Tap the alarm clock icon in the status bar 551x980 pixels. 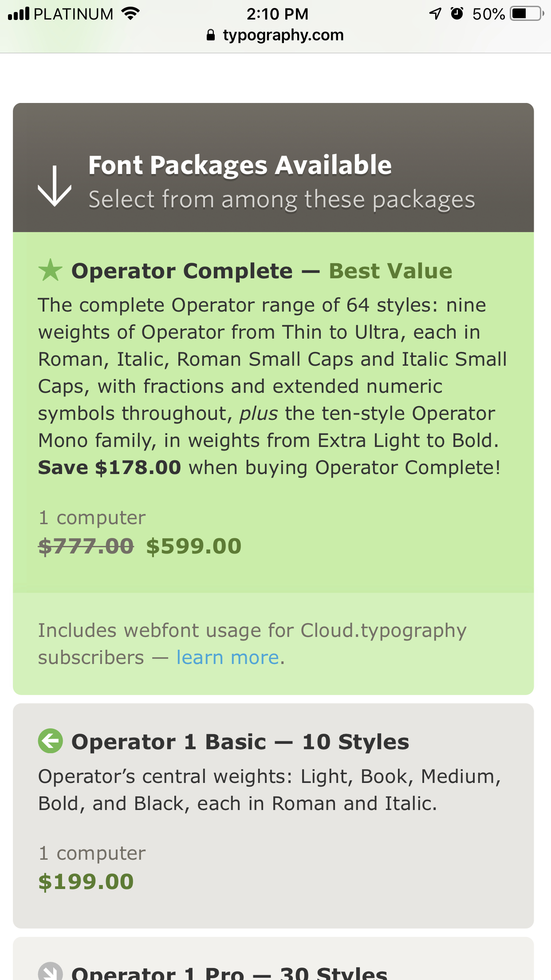click(457, 14)
